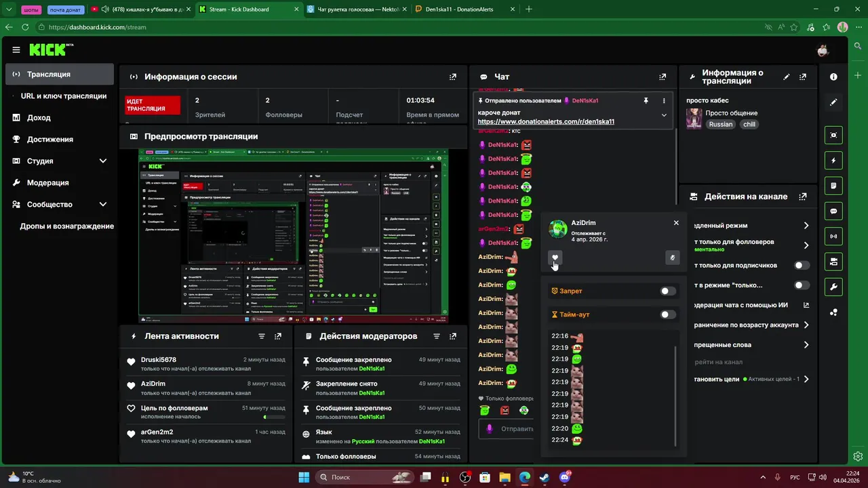
Task: Open Дропы и вознаграждение in the sidebar
Action: [x=66, y=226]
